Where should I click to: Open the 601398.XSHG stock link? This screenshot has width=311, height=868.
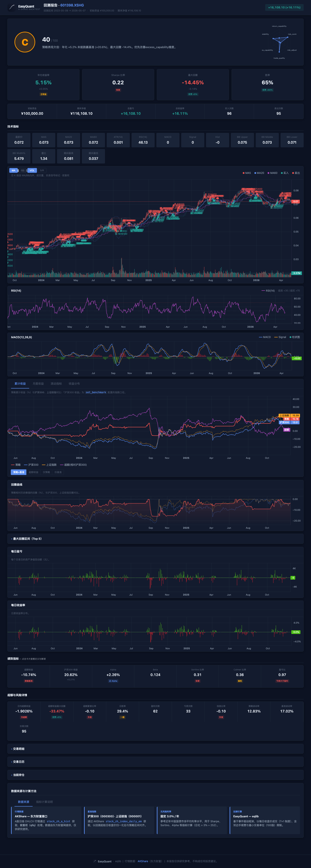(72, 5)
